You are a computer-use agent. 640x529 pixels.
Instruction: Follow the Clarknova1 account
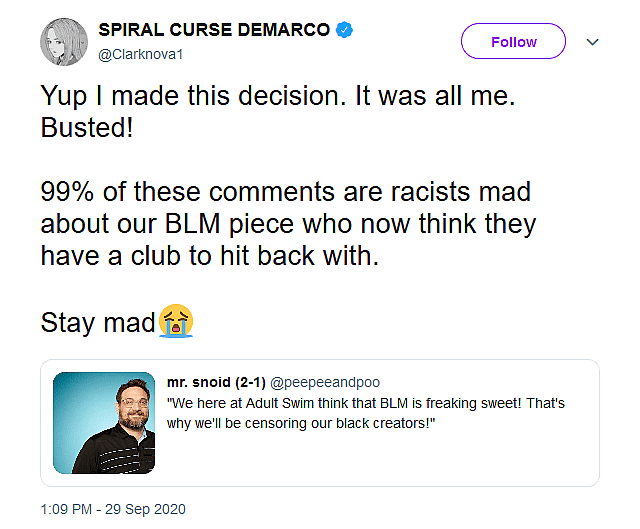click(513, 42)
